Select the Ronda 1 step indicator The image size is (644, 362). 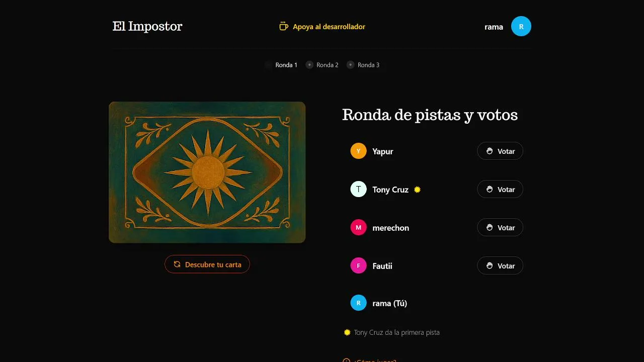pos(281,65)
